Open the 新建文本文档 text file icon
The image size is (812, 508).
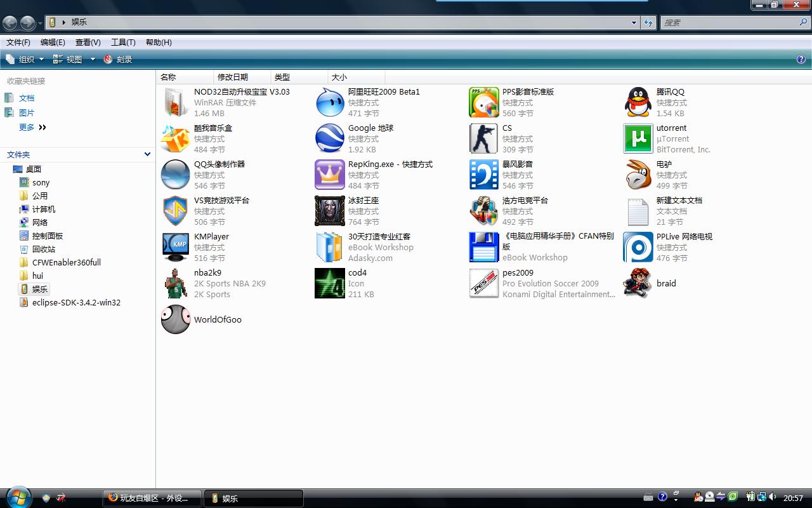(638, 211)
